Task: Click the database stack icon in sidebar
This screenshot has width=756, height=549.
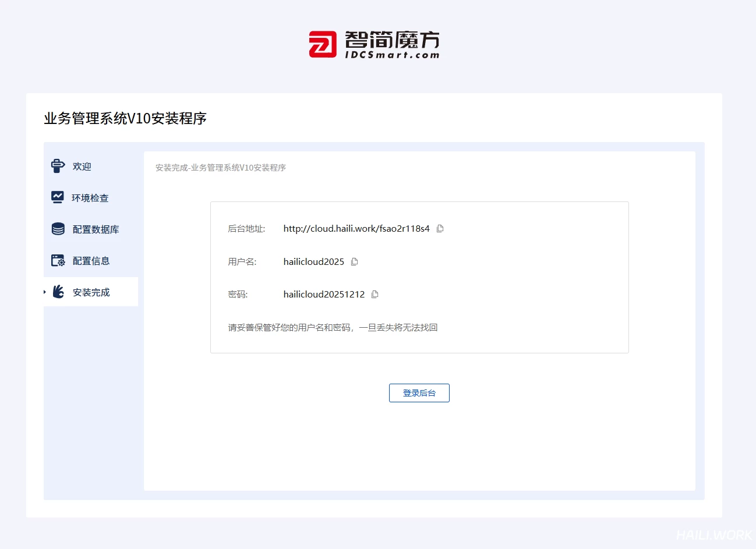Action: tap(58, 229)
